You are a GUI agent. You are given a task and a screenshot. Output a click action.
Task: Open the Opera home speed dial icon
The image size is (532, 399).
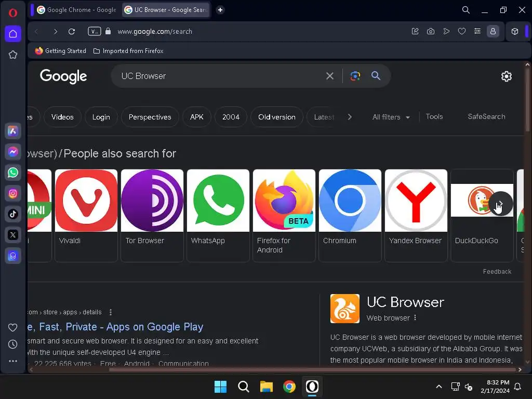tap(13, 34)
